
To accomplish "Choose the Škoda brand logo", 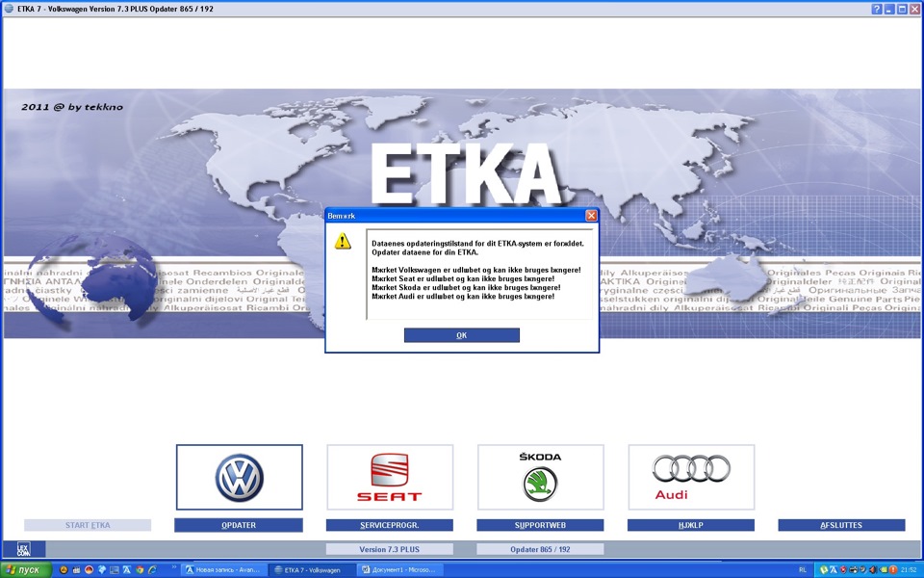I will [x=538, y=476].
